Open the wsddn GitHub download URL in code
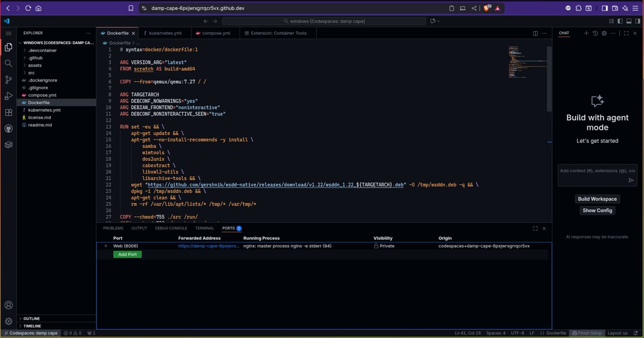Viewport: 644px width, 338px height. 276,184
